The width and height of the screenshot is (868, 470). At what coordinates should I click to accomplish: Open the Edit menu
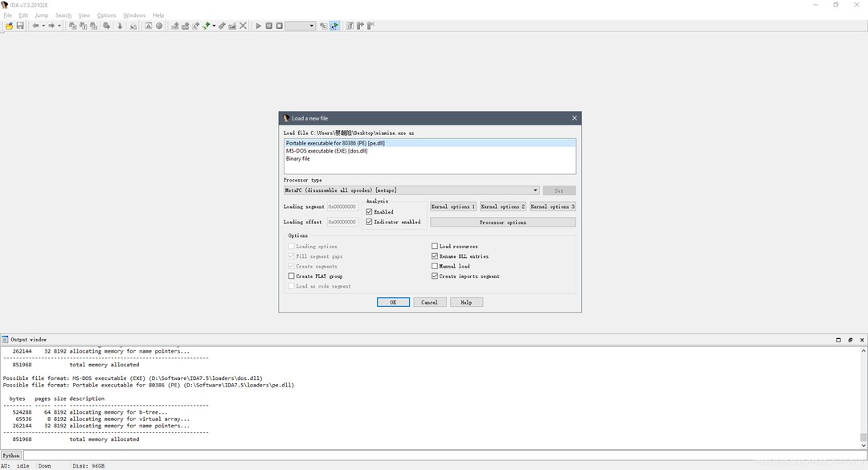[23, 15]
